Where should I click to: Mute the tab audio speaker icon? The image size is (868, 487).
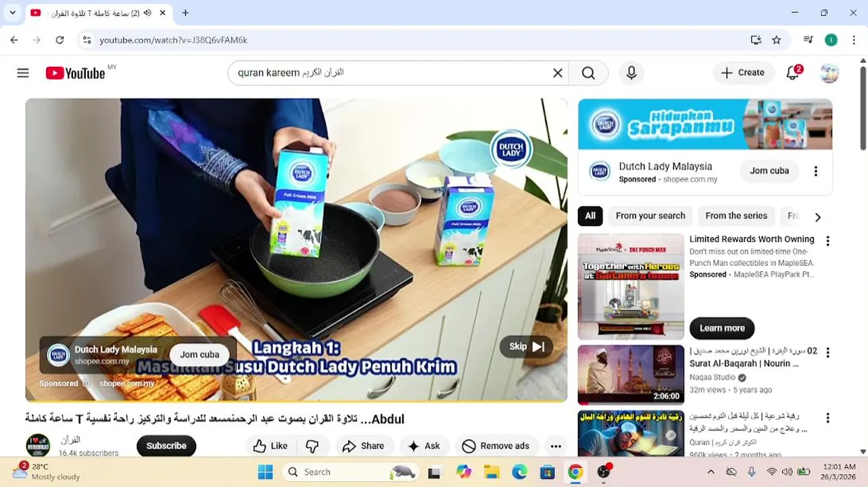point(147,13)
